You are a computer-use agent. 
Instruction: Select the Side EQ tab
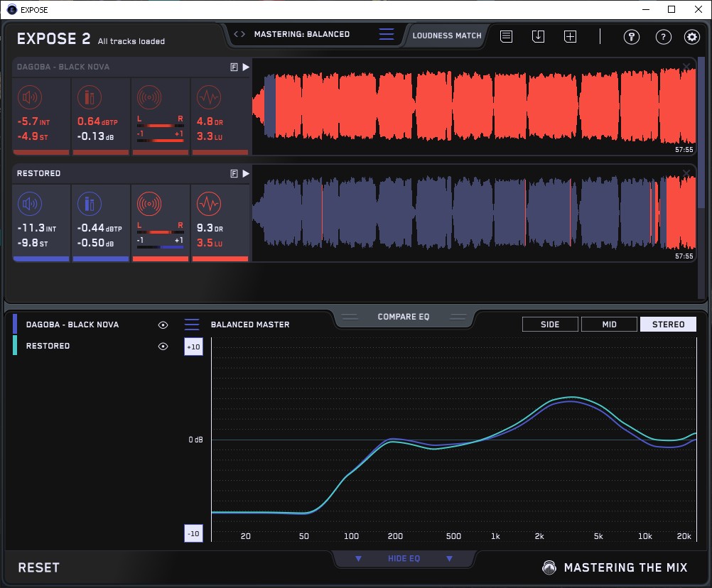point(550,325)
